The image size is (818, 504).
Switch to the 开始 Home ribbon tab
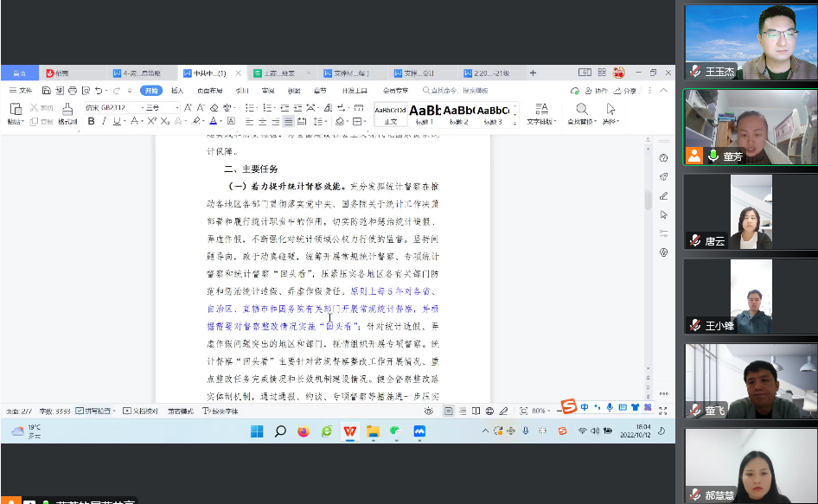pos(151,91)
